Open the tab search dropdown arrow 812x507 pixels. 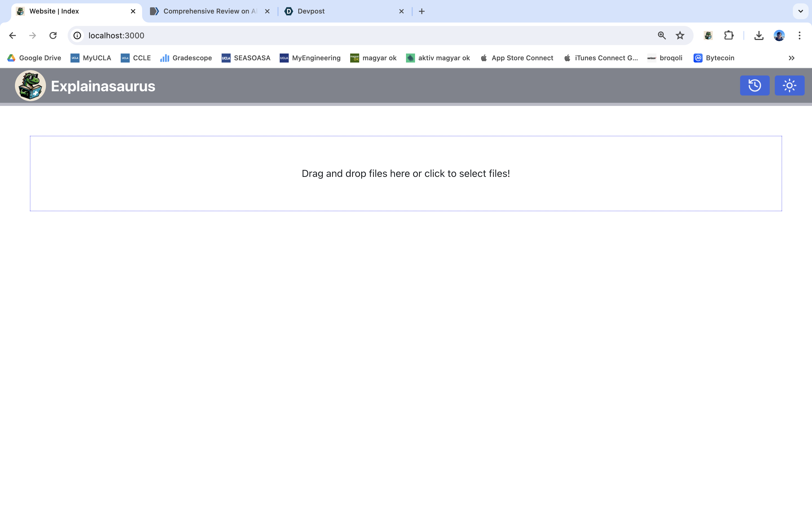(x=800, y=11)
